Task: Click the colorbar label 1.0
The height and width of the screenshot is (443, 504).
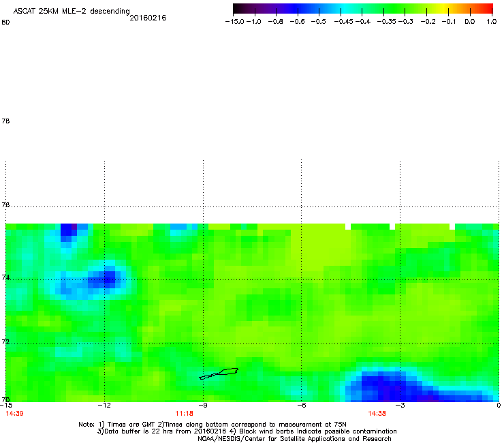Action: point(492,22)
